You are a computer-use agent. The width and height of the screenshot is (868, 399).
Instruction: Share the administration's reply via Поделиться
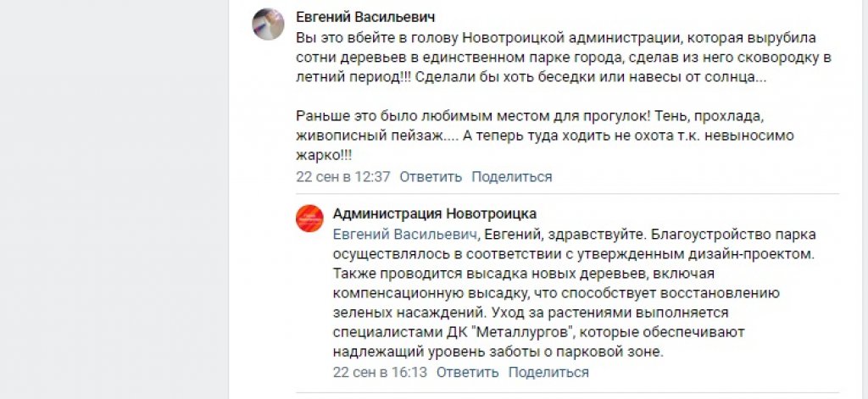[x=548, y=373]
